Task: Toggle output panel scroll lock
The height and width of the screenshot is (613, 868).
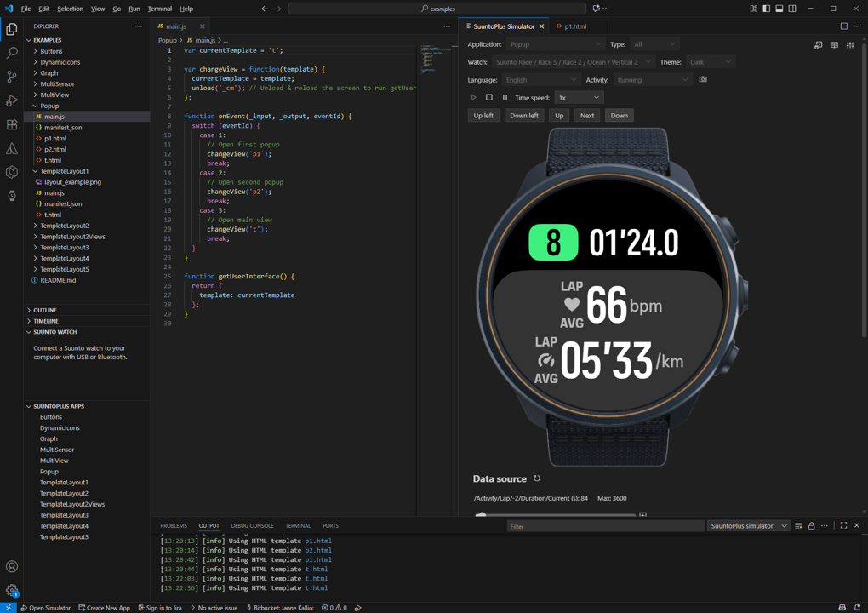Action: [811, 526]
